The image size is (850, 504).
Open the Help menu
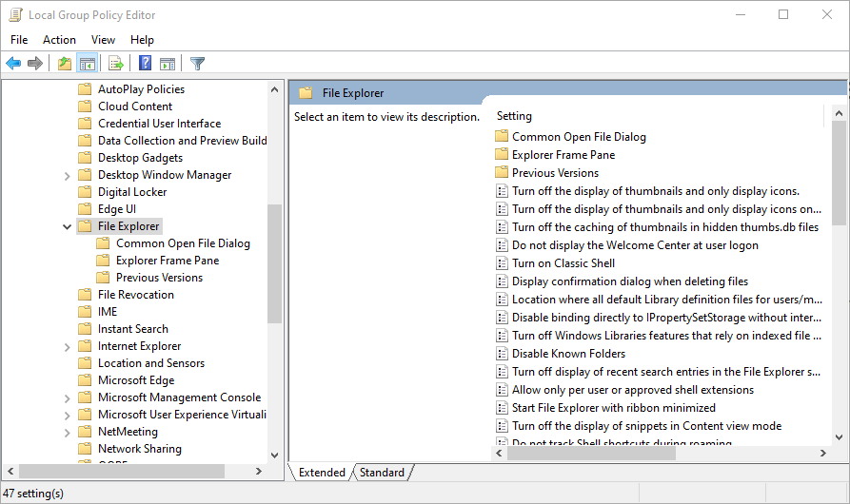pos(142,40)
